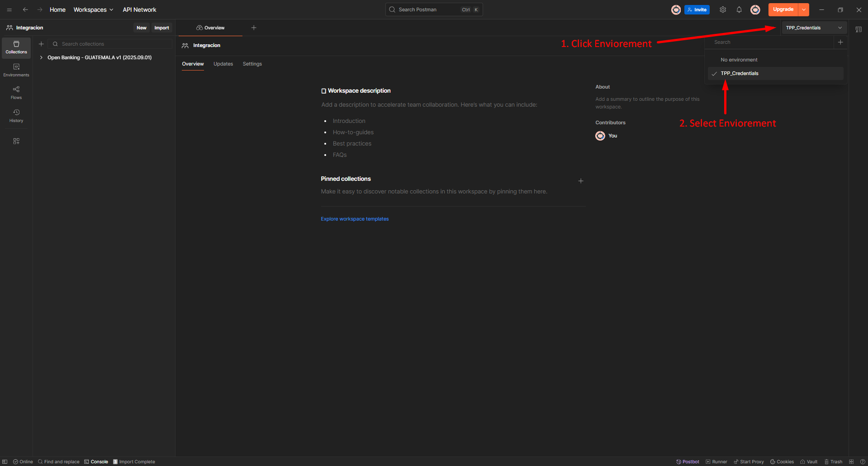The image size is (868, 466).
Task: Open the Collections sidebar panel
Action: point(16,47)
